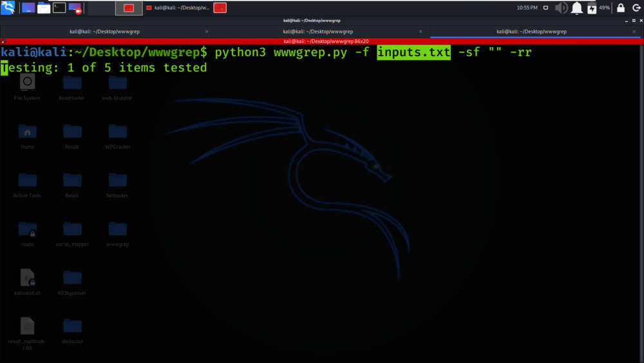Click the wwwgrep.py text in command

tap(310, 52)
